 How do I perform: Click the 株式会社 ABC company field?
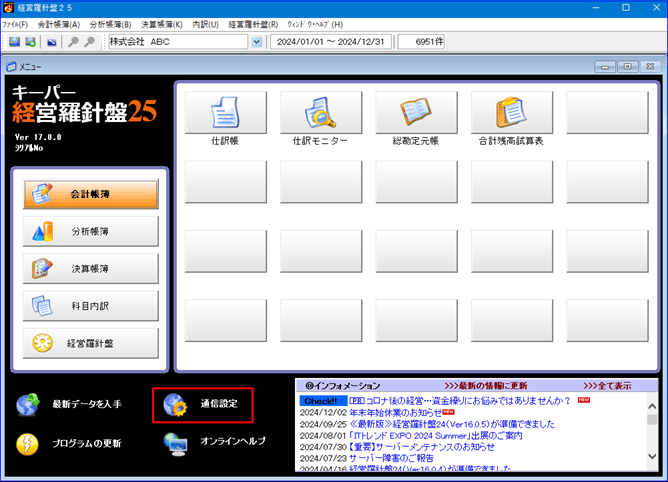tap(179, 42)
